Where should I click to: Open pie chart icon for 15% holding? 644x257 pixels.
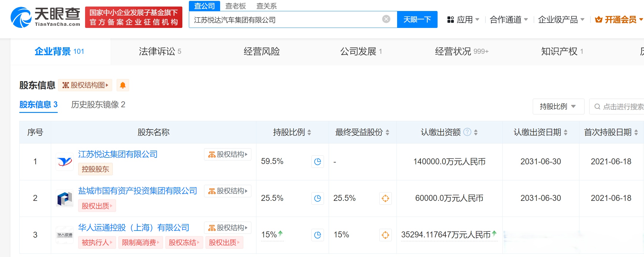(x=317, y=235)
